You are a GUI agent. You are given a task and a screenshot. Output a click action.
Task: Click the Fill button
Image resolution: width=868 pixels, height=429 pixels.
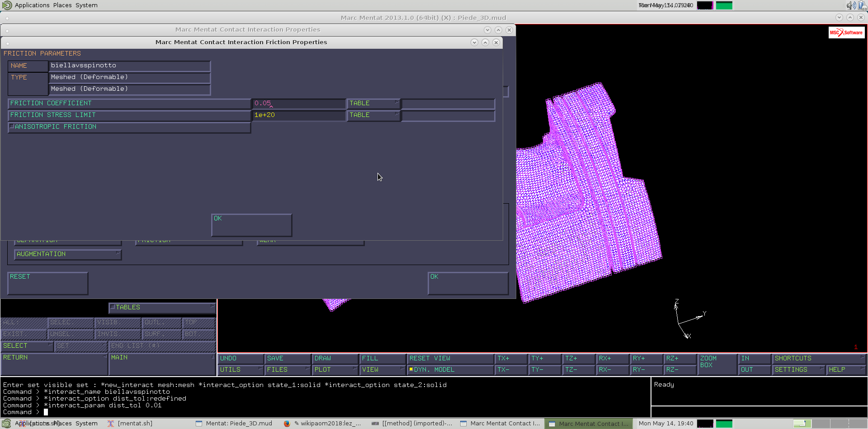click(383, 359)
